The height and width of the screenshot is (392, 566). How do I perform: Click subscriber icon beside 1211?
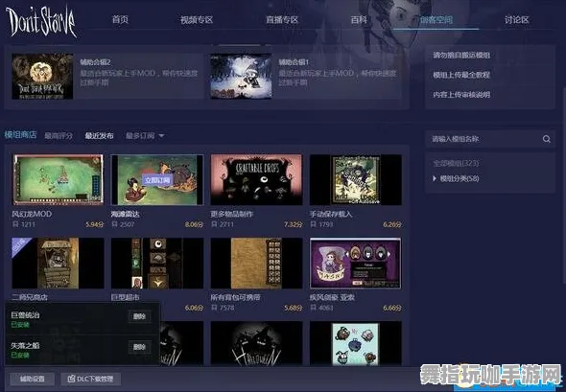(15, 224)
